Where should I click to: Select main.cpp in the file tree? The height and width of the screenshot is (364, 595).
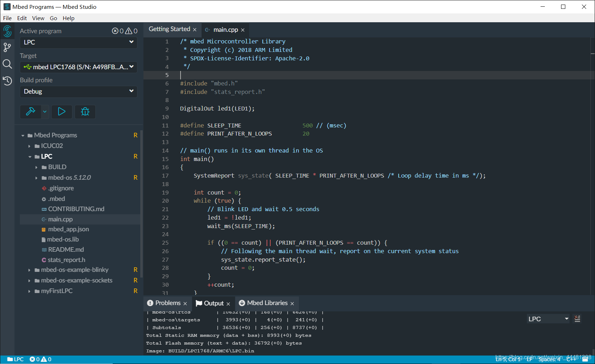click(80, 219)
